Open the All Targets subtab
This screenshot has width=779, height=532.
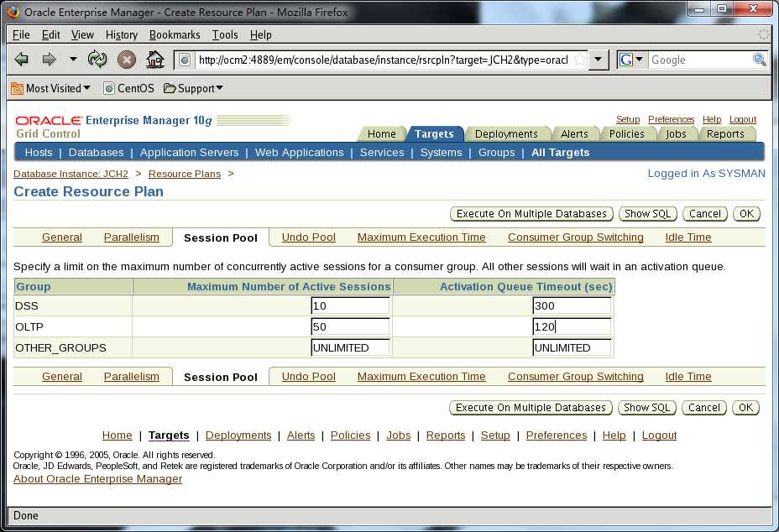(561, 153)
